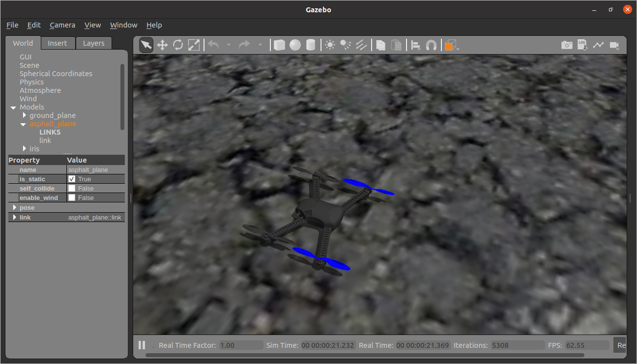Open the Edit menu

click(34, 25)
